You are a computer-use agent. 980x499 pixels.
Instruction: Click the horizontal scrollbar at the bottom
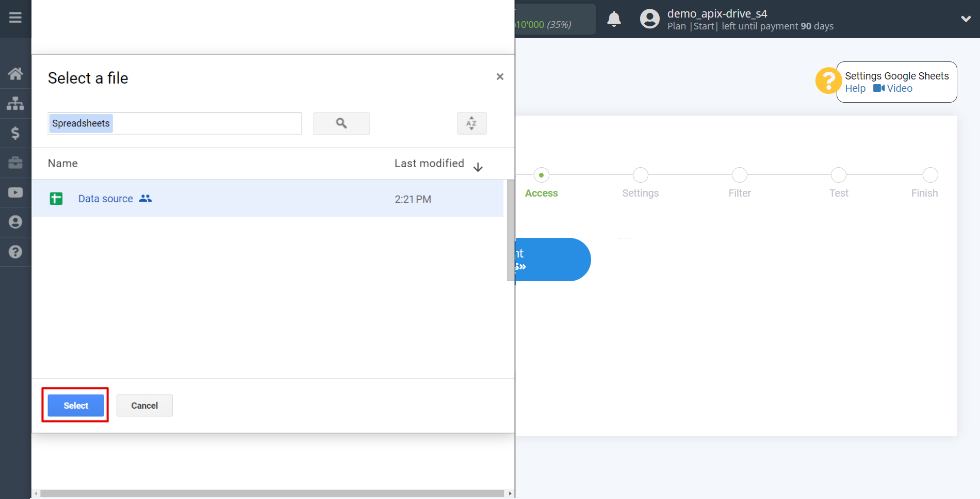click(272, 494)
